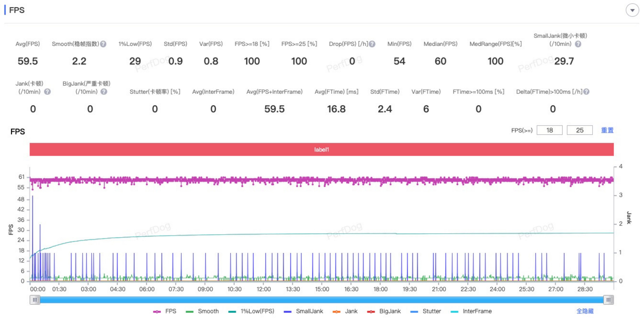
Task: Grab the right handle of the time range slider
Action: click(x=608, y=300)
